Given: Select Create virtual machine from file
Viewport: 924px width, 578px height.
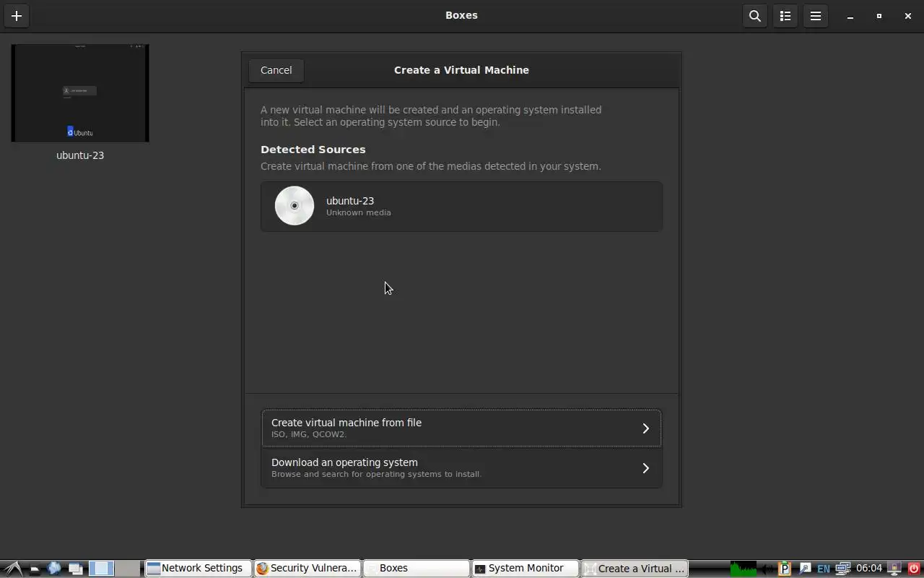Looking at the screenshot, I should point(461,428).
